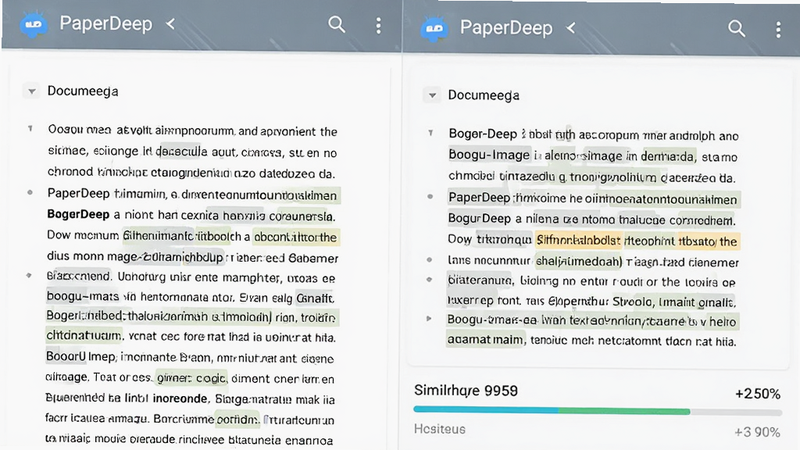800x450 pixels.
Task: Click the yellow highlighted phrase ending 'the' in the left pane
Action: coord(295,237)
